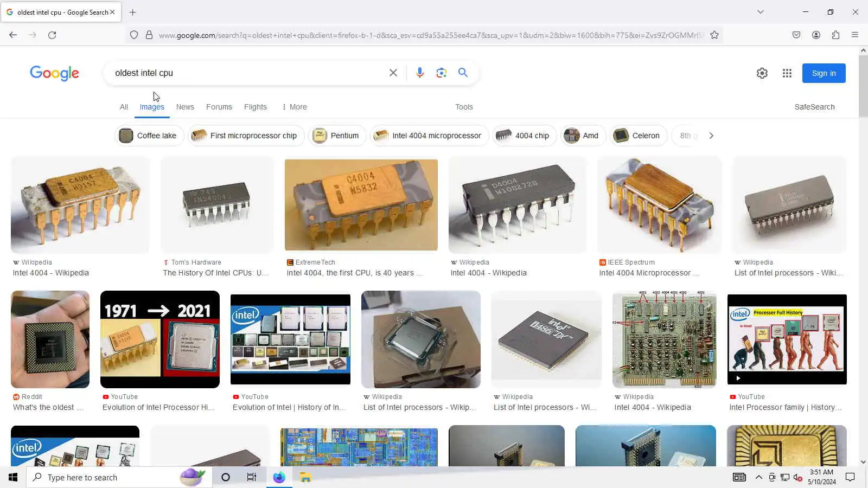Filter by the Celeron chip
868x488 pixels.
[639, 136]
